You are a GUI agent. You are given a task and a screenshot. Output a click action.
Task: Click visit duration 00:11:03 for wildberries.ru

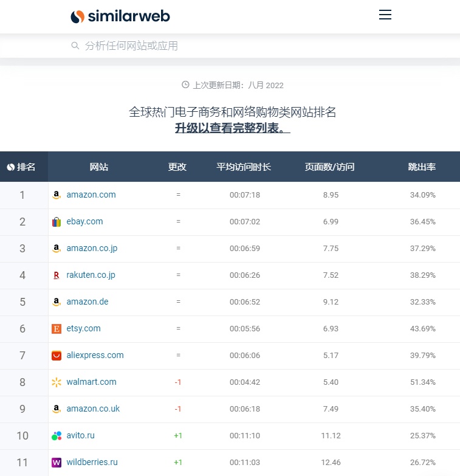245,463
